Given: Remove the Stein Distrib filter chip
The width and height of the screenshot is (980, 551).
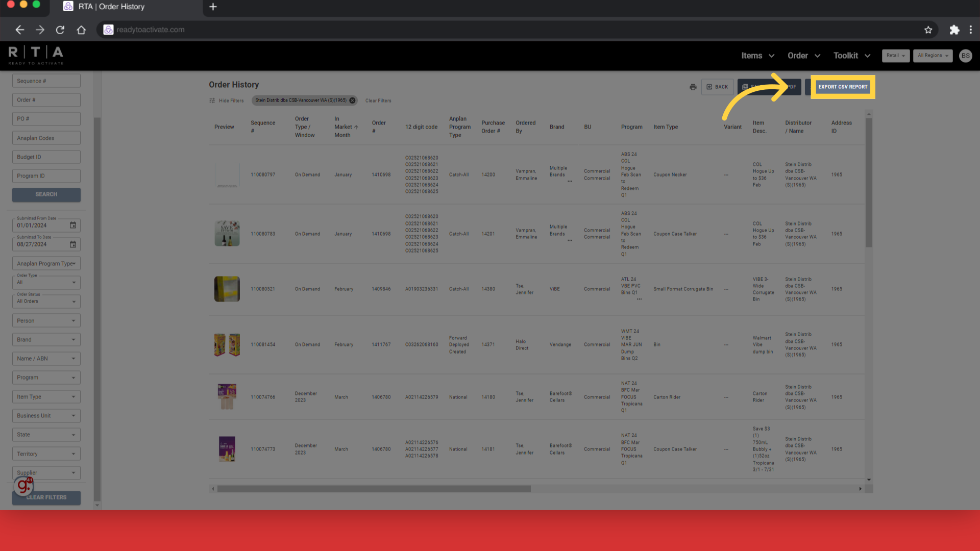Looking at the screenshot, I should 352,101.
